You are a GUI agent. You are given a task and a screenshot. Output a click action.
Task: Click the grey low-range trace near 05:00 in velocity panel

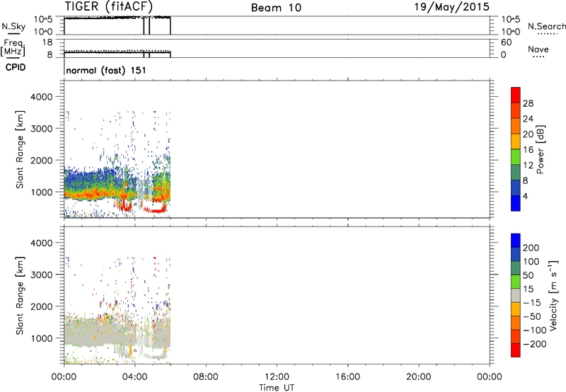pyautogui.click(x=156, y=355)
